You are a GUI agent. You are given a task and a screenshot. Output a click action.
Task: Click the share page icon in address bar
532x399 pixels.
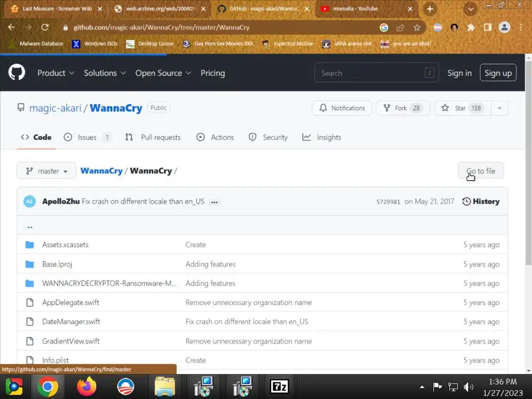(401, 28)
